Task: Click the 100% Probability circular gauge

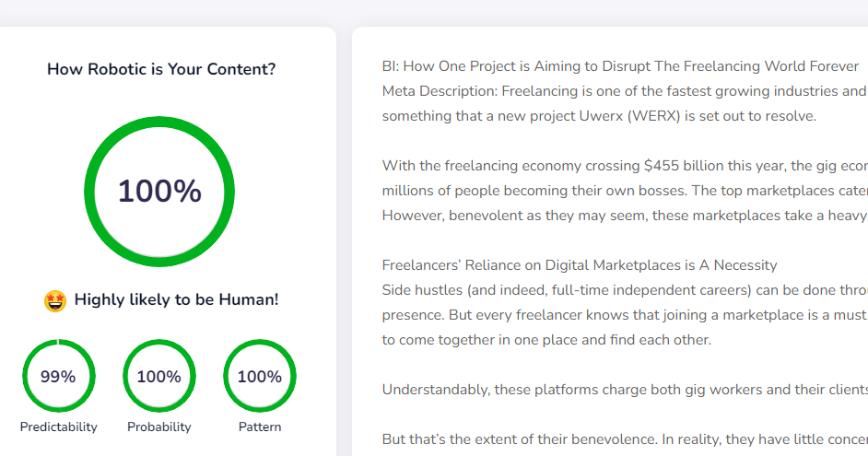Action: tap(158, 376)
